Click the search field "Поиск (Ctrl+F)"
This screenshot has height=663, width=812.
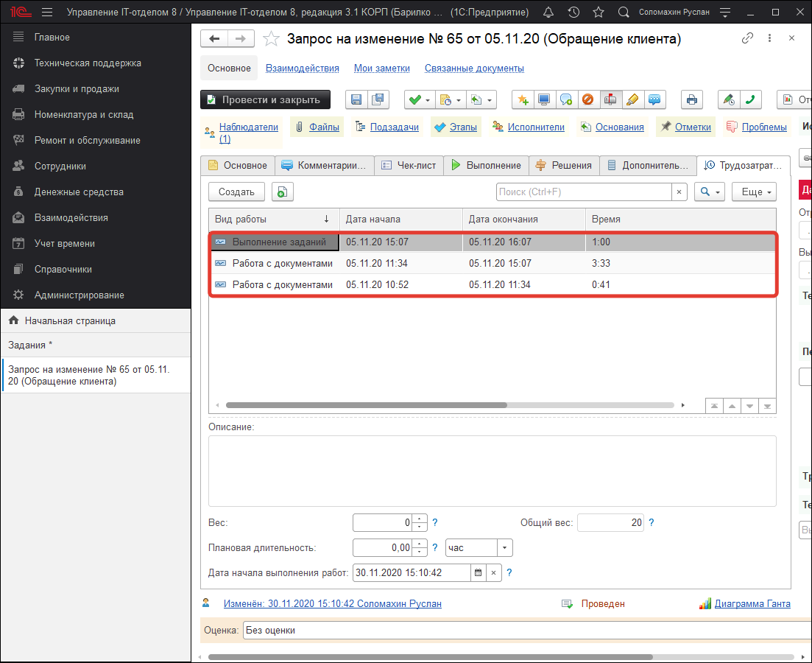click(x=584, y=192)
